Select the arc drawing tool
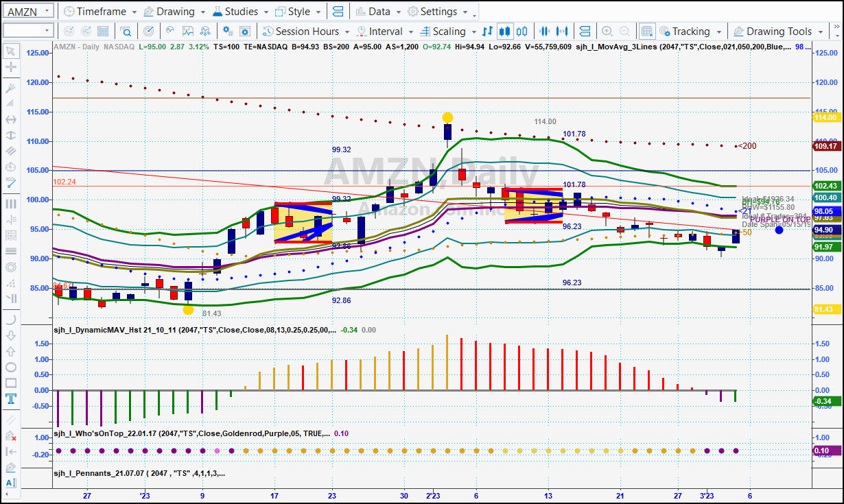This screenshot has height=504, width=844. point(11,320)
